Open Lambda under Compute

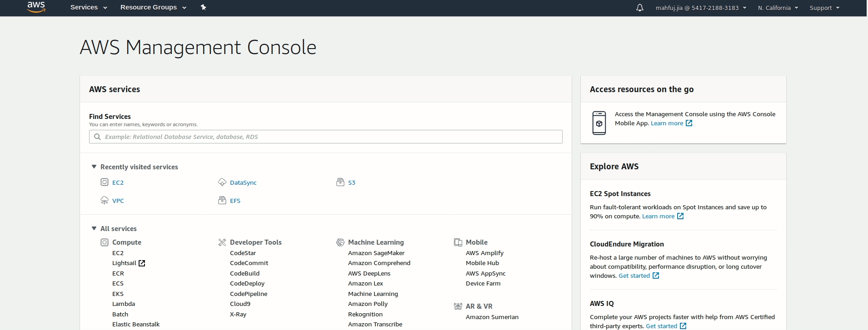(x=124, y=304)
